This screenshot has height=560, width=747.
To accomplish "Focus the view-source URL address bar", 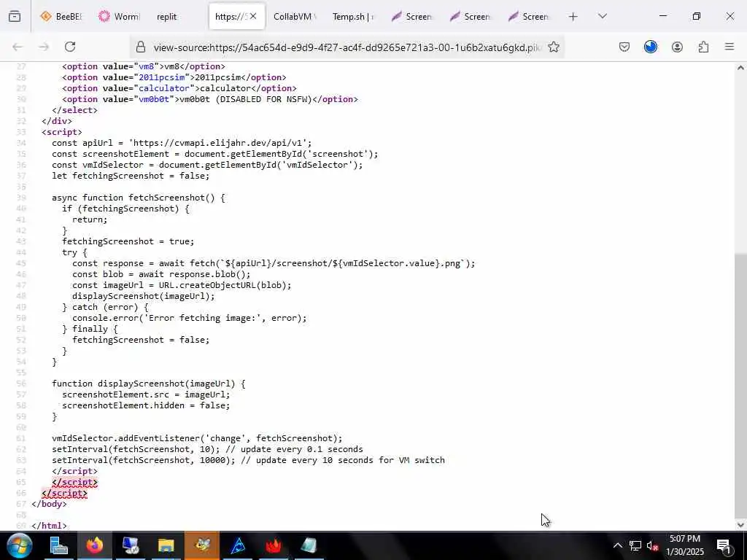I will pyautogui.click(x=347, y=47).
